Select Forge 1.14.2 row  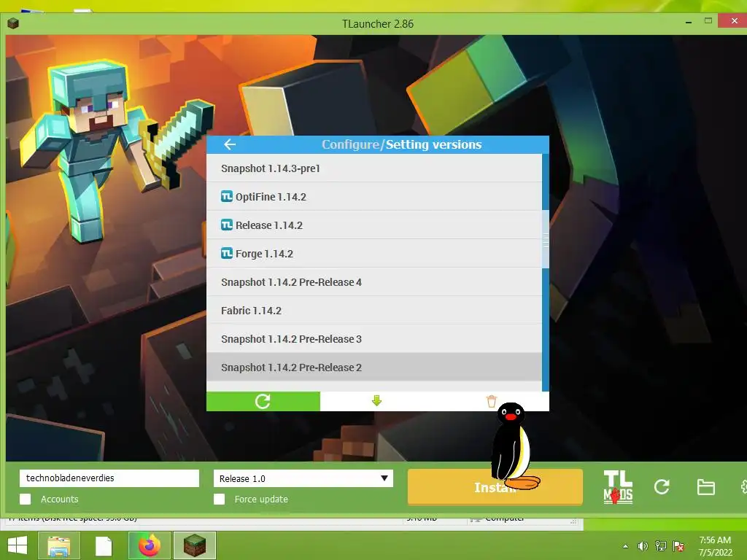tap(374, 253)
